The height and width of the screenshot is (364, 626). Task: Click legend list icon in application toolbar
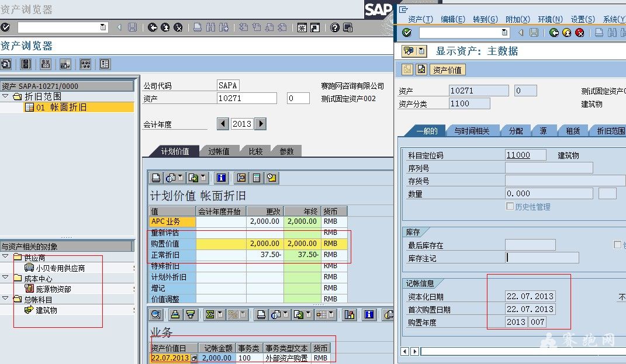click(105, 64)
